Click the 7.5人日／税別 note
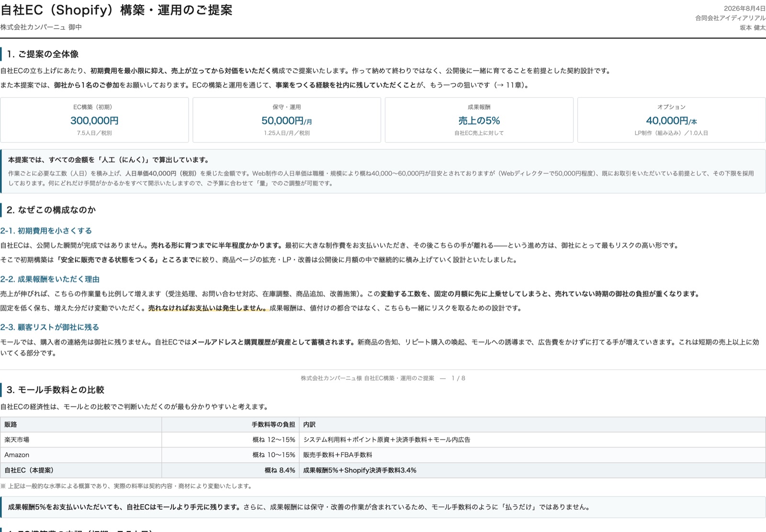The width and height of the screenshot is (766, 532). pyautogui.click(x=94, y=133)
